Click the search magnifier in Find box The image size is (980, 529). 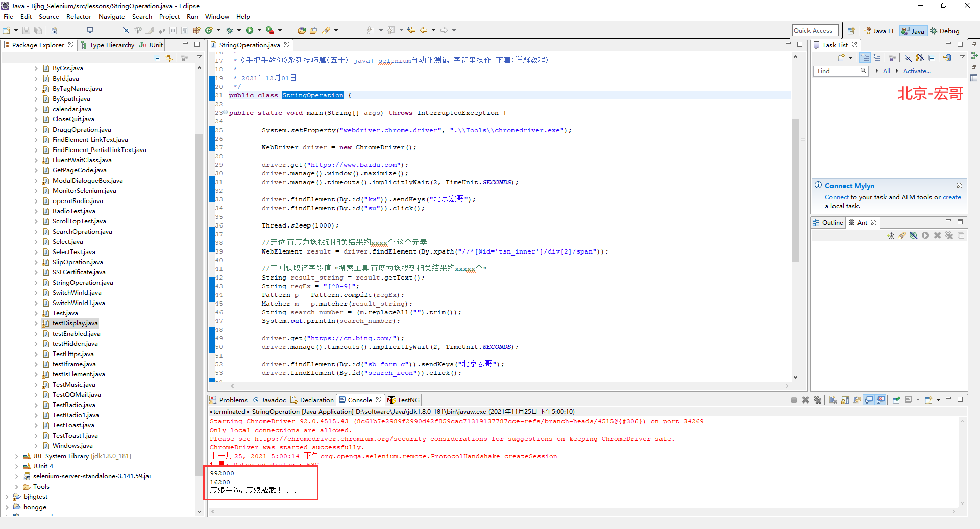[x=863, y=71]
